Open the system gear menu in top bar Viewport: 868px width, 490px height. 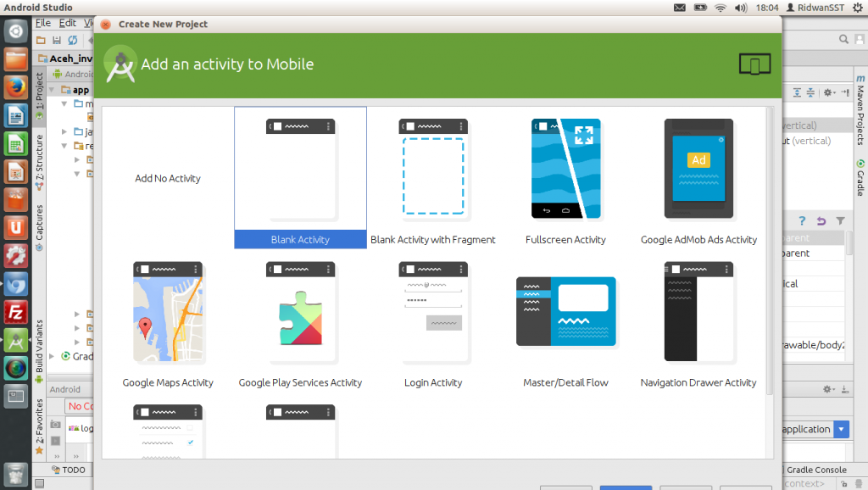[858, 8]
